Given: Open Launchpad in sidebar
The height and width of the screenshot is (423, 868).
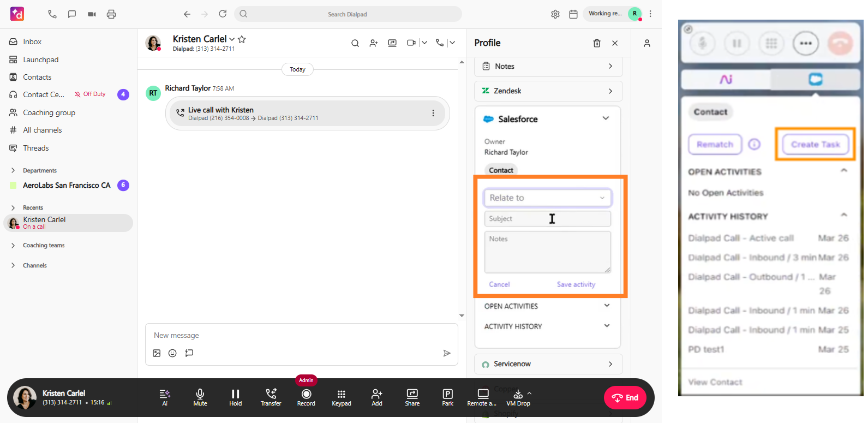Looking at the screenshot, I should click(40, 60).
